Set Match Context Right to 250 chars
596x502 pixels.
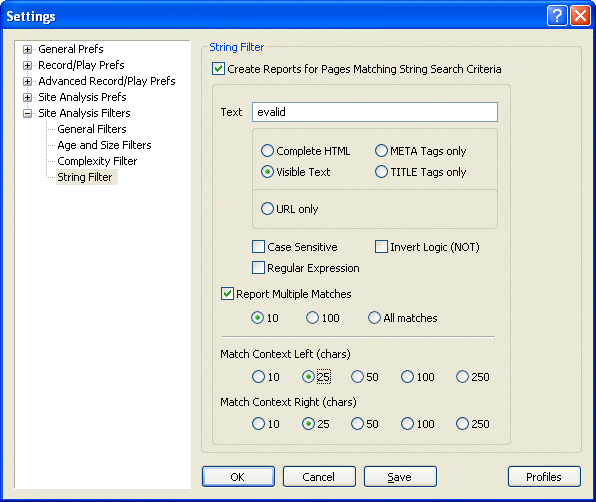click(x=462, y=423)
